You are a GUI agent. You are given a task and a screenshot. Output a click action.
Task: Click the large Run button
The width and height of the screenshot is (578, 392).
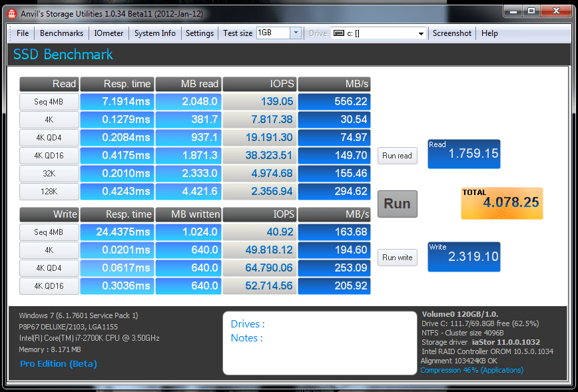point(398,204)
